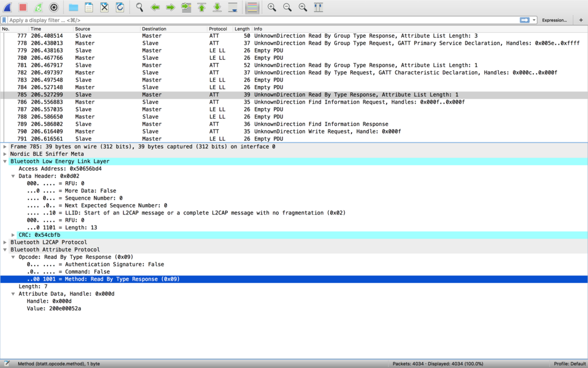Expand the CRC: 0x54cbfb node

tap(13, 235)
